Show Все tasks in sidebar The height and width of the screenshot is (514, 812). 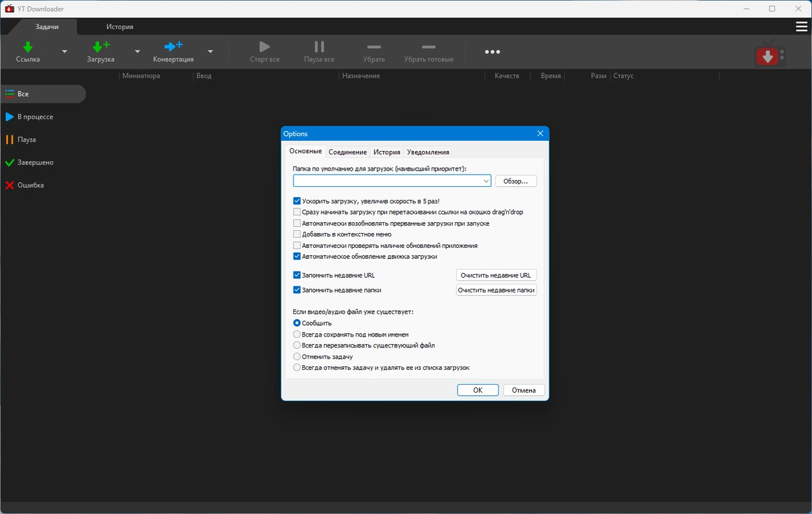(x=43, y=94)
